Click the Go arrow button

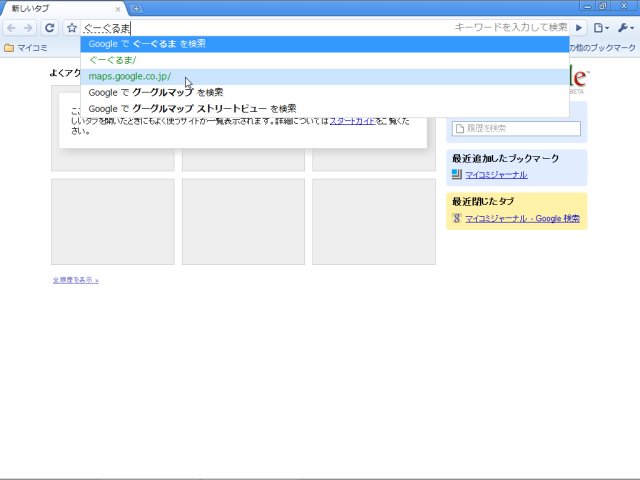579,28
